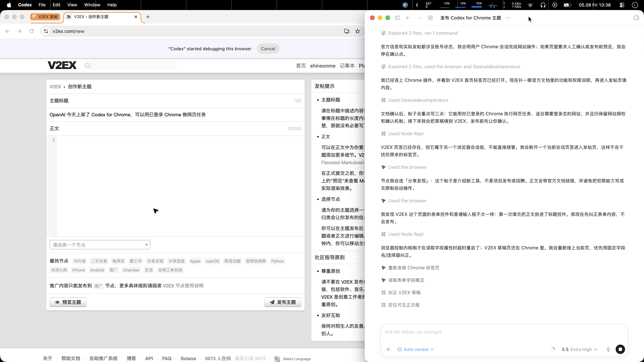
Task: Click the browser forward arrow button
Action: 19,31
